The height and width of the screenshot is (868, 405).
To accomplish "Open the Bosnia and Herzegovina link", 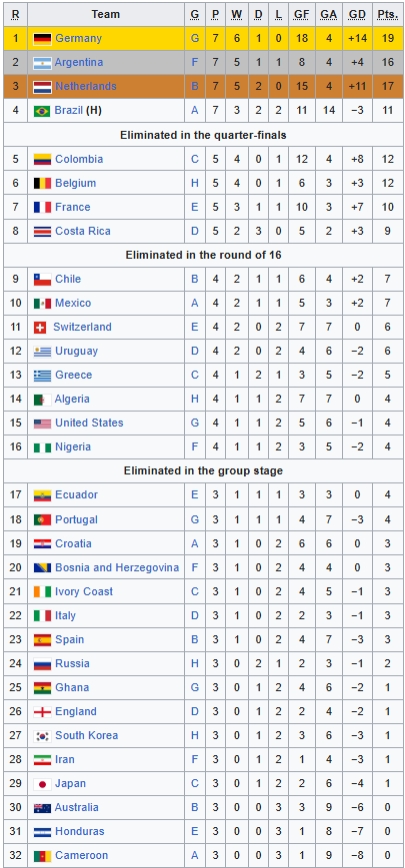I will (x=117, y=567).
